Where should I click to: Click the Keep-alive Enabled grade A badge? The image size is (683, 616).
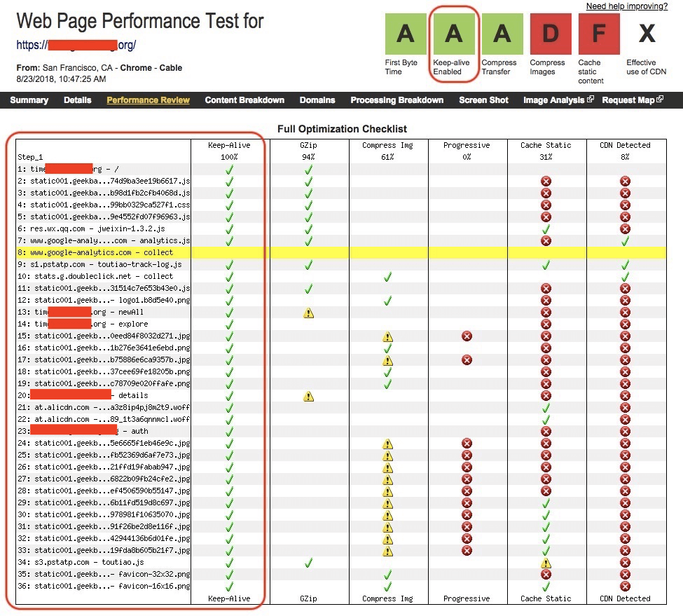(x=454, y=34)
